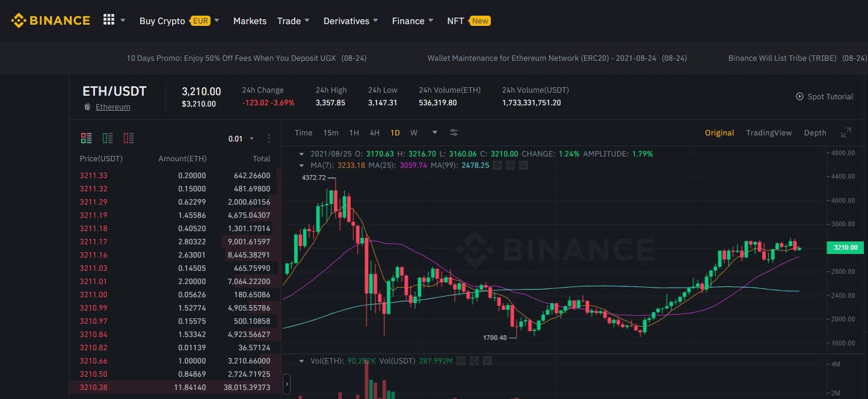The width and height of the screenshot is (868, 399).
Task: Select the 4H chart interval
Action: click(x=375, y=132)
